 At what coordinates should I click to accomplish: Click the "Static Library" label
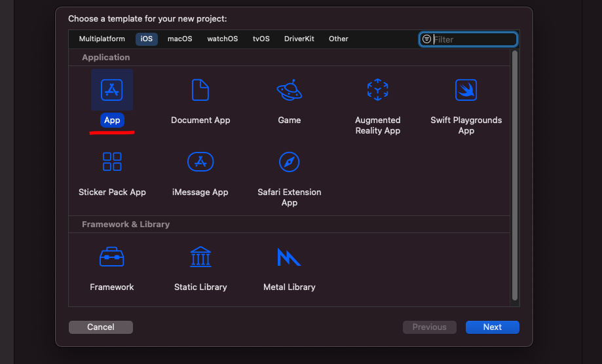tap(200, 287)
